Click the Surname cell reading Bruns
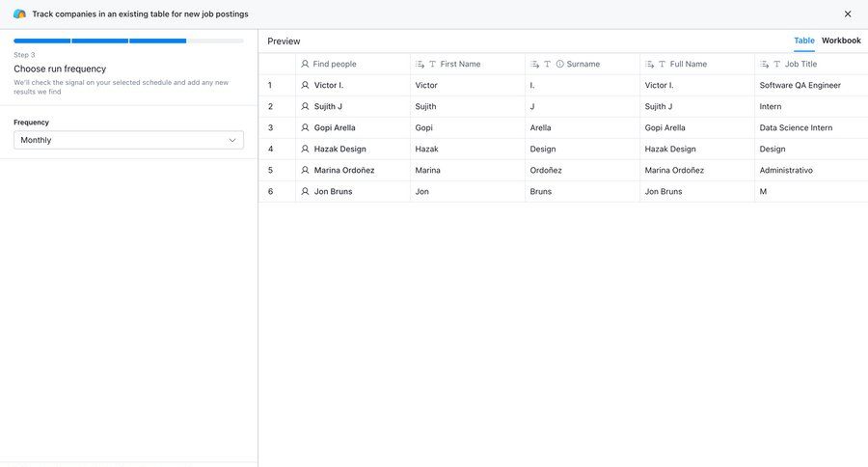Image resolution: width=868 pixels, height=467 pixels. coord(582,191)
